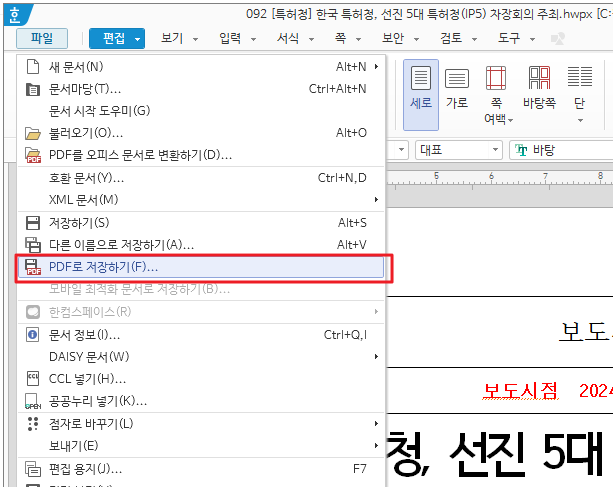Click the 점자로 바꾸기 braille icon
The height and width of the screenshot is (487, 613).
pos(33,424)
